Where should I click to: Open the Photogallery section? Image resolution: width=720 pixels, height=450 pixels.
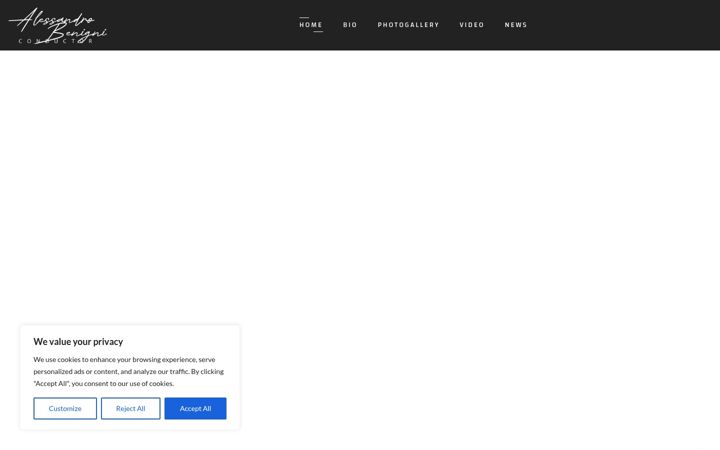click(408, 25)
